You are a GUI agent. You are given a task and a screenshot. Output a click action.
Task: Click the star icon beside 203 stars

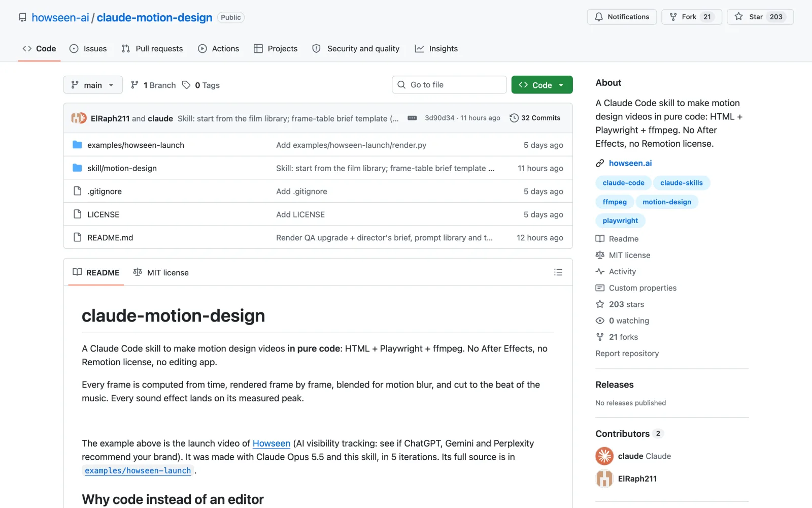pyautogui.click(x=600, y=304)
